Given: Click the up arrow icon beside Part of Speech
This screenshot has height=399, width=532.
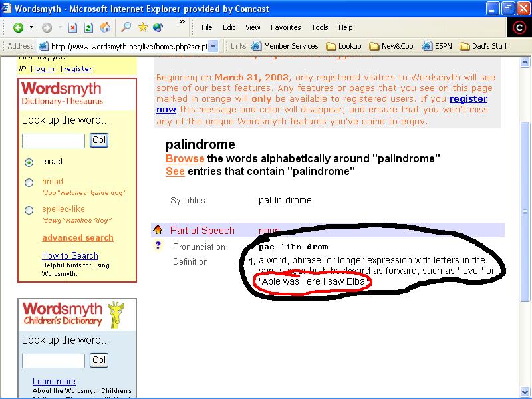Looking at the screenshot, I should point(158,229).
